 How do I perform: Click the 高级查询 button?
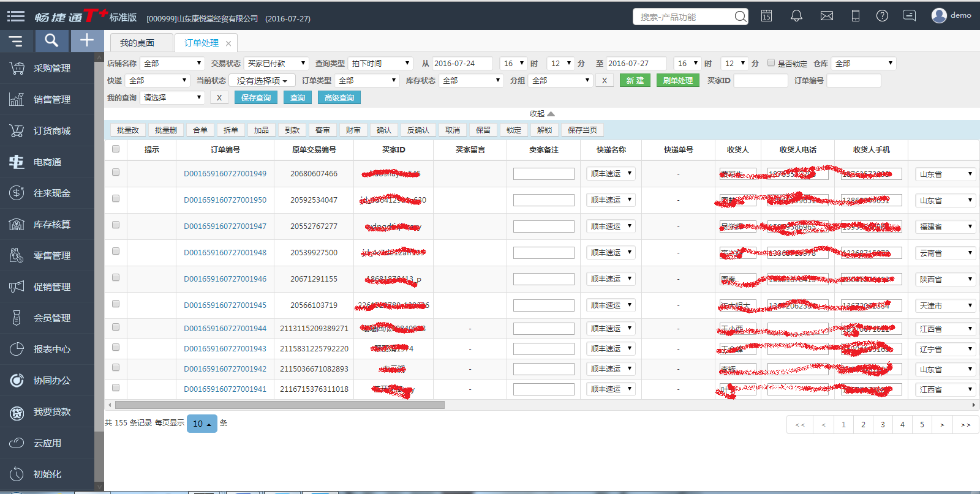click(x=339, y=98)
